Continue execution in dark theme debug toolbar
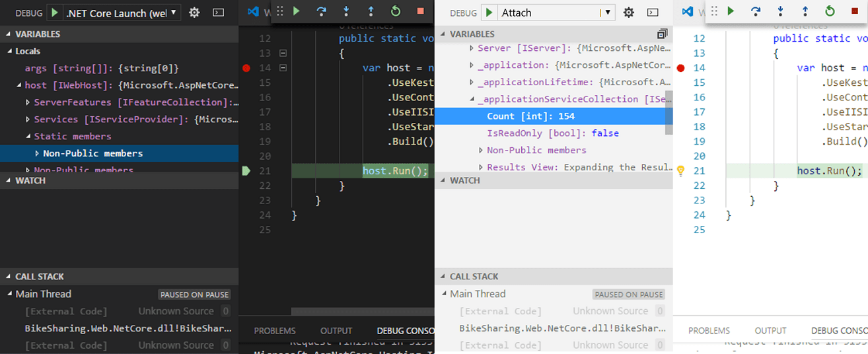Image resolution: width=868 pixels, height=354 pixels. click(x=297, y=11)
